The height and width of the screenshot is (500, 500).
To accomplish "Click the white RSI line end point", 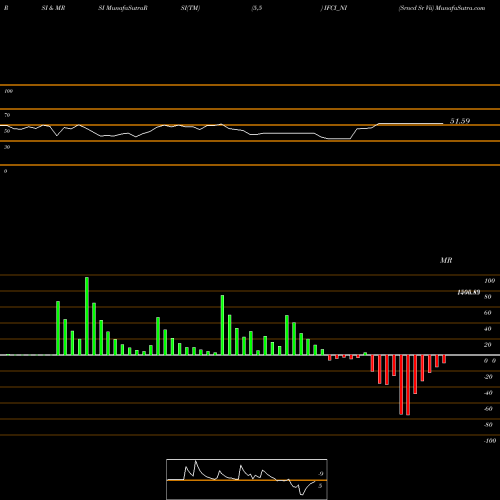I will click(443, 124).
